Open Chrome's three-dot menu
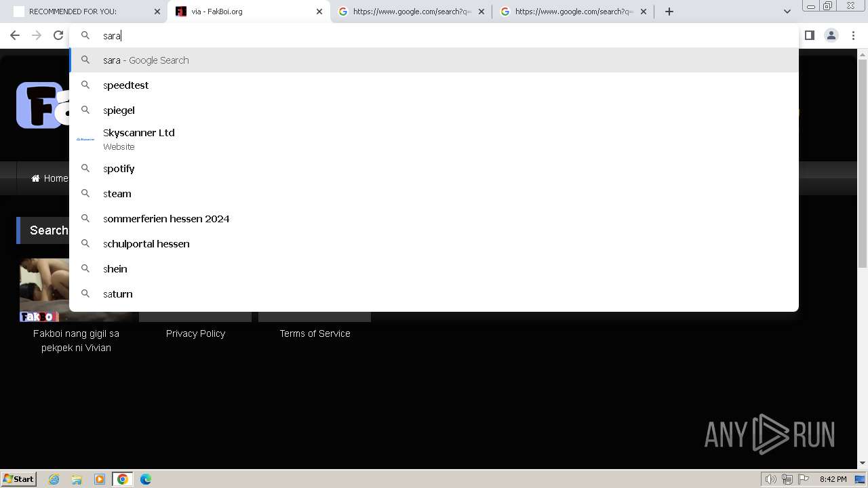This screenshot has width=868, height=488. tap(854, 35)
